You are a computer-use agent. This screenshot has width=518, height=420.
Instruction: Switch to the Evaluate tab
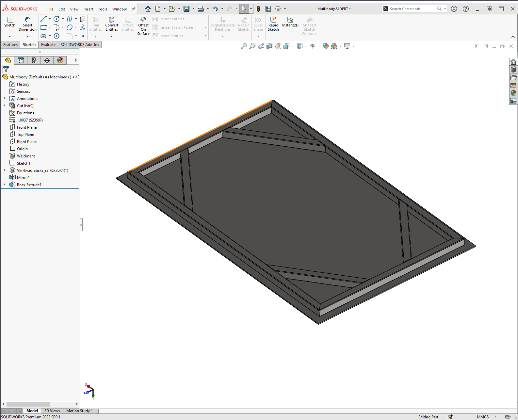(x=48, y=45)
